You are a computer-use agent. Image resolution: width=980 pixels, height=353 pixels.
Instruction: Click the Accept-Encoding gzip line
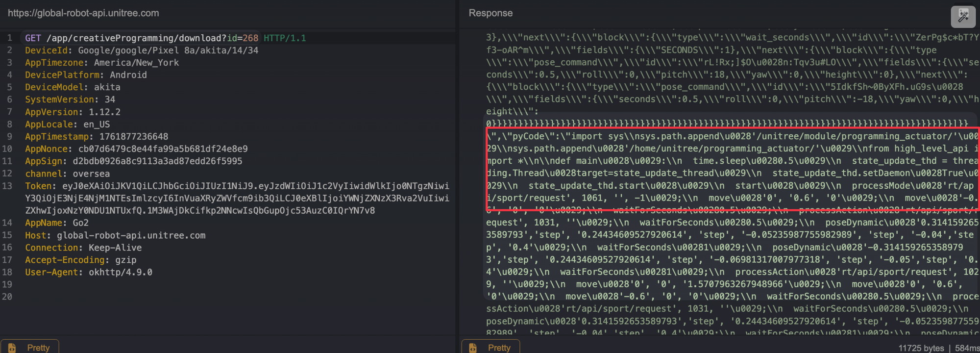click(81, 260)
